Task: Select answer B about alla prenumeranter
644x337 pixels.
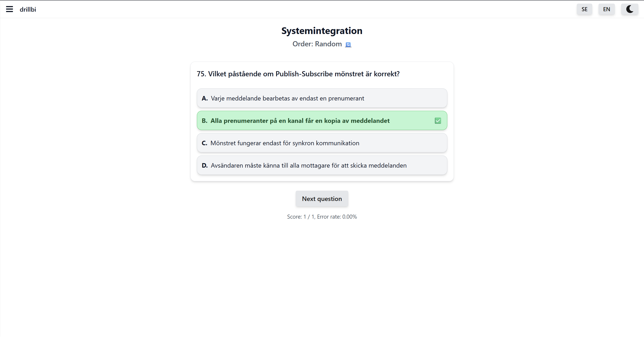Action: coord(300,121)
